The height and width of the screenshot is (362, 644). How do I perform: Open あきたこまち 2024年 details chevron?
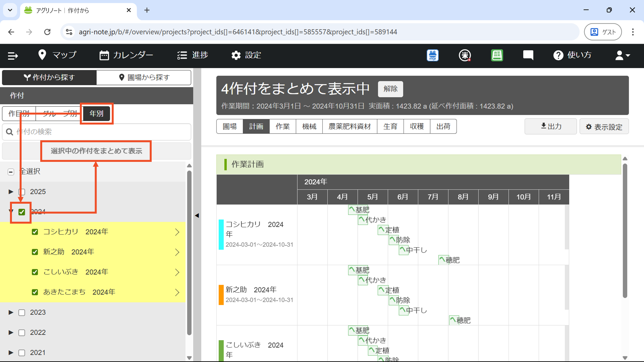coord(177,292)
